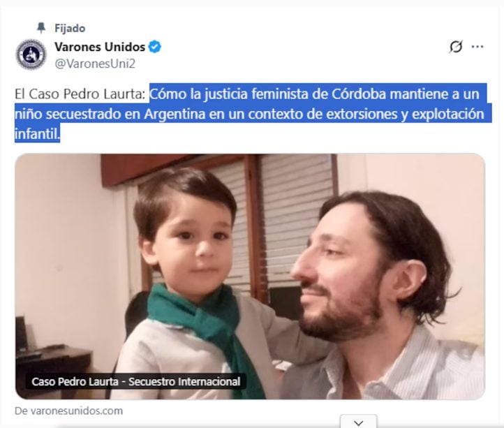Click the highlighted word infantil

37,134
